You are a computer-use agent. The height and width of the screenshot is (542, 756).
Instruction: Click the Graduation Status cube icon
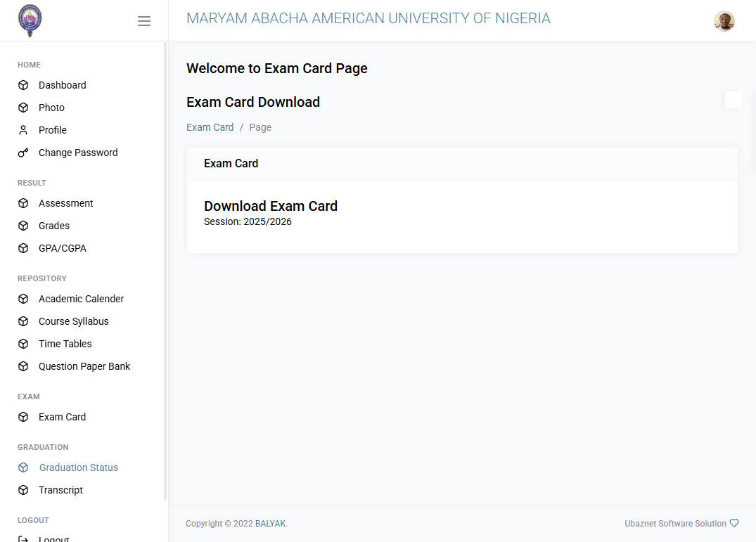[x=23, y=467]
